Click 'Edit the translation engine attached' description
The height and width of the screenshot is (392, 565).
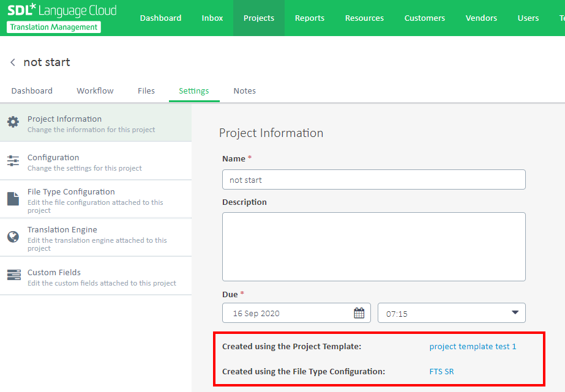point(97,244)
